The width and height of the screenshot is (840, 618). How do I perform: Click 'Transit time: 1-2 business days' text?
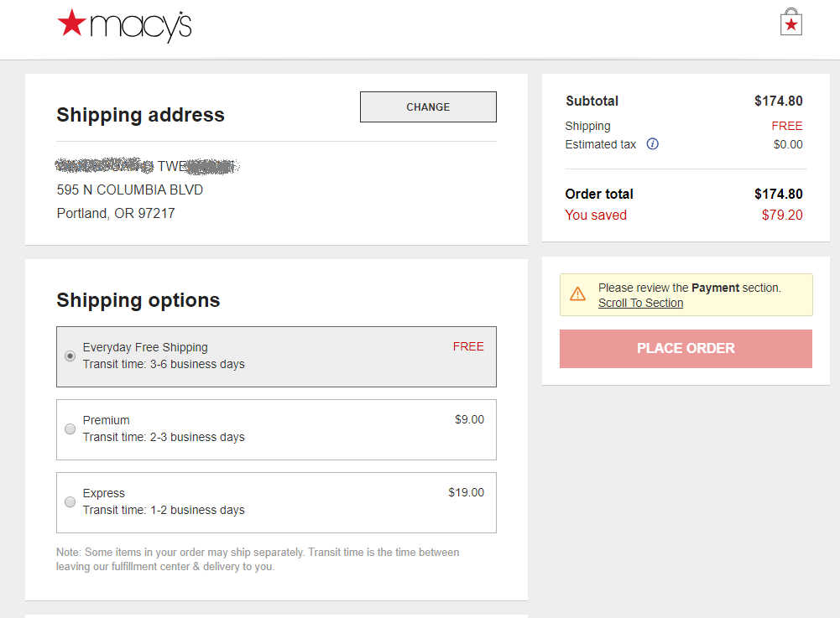(164, 510)
